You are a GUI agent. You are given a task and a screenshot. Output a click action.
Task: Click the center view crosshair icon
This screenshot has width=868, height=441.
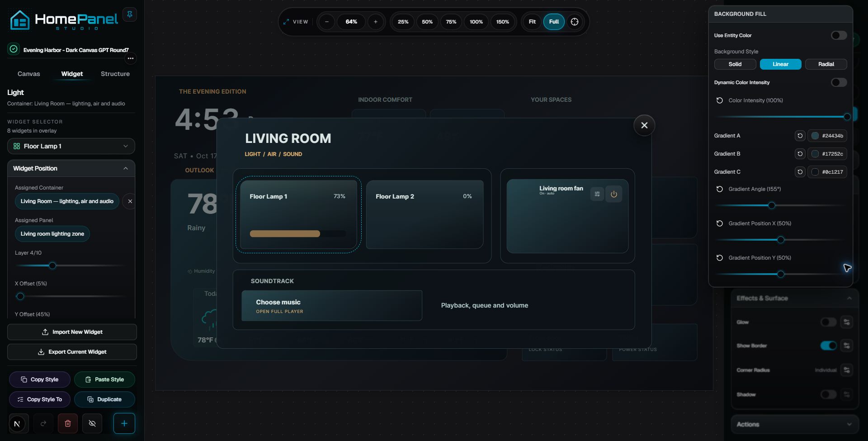[x=575, y=22]
